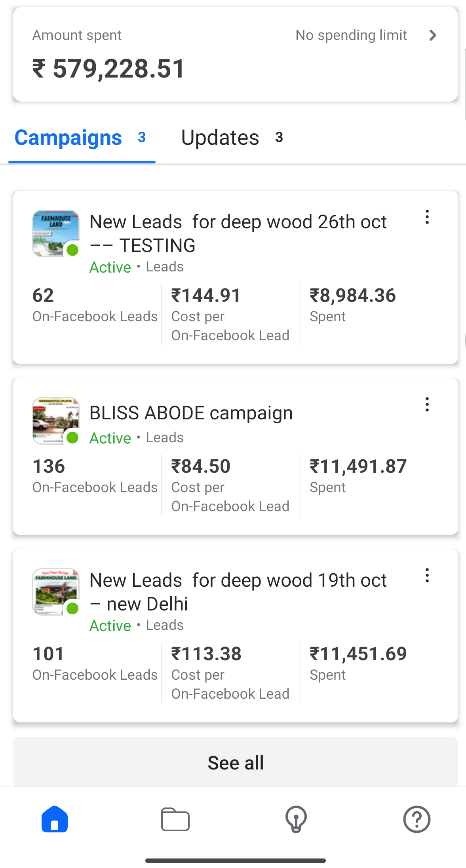Tap the ₹ 579,228.51 amount spent figure
The image size is (466, 868).
pos(108,69)
